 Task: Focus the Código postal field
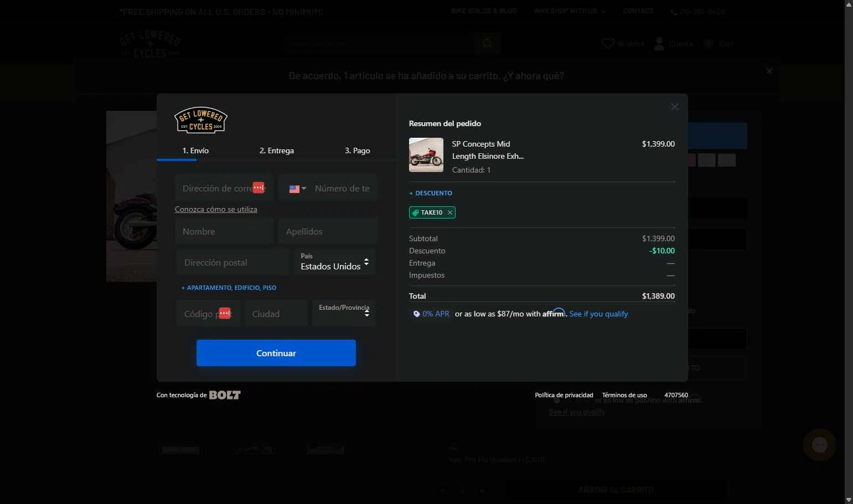click(x=208, y=314)
